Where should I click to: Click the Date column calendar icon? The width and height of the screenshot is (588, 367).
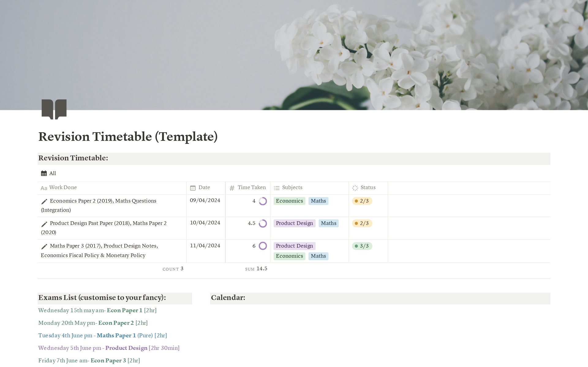(193, 188)
